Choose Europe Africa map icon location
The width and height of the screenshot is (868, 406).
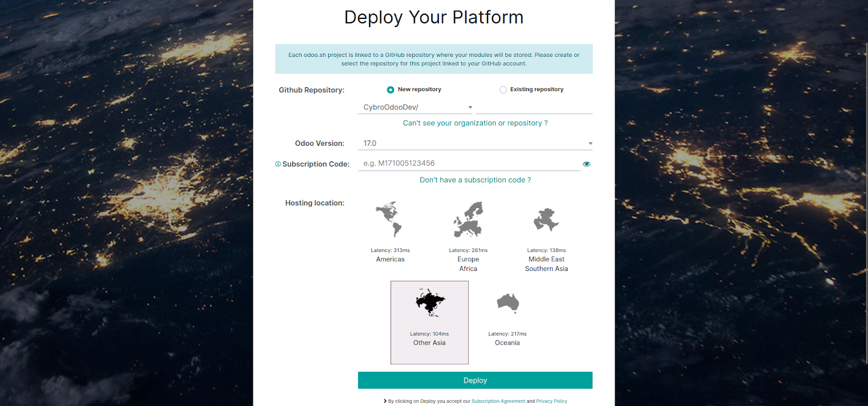pos(468,220)
